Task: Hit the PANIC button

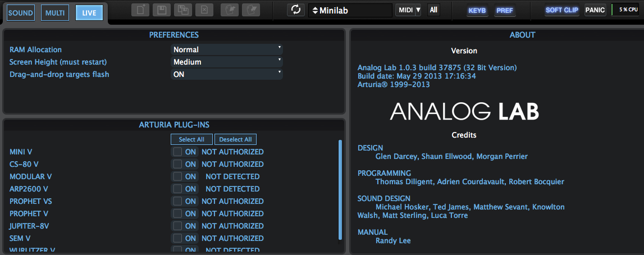Action: (x=595, y=10)
